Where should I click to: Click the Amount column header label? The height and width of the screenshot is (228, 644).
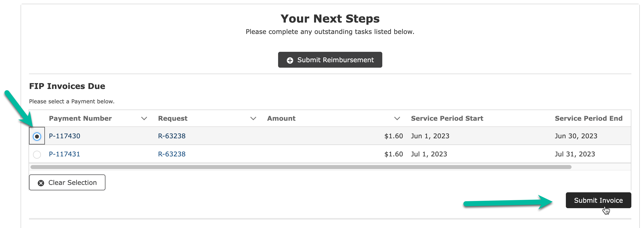(281, 118)
